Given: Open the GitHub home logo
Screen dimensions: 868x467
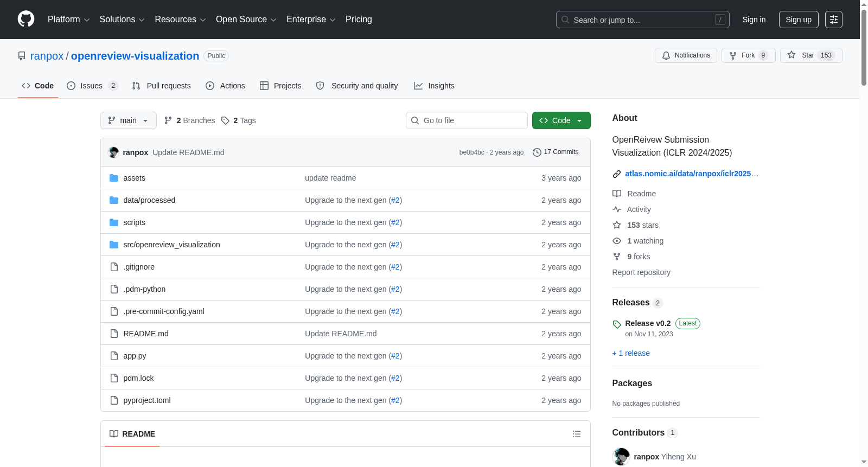Looking at the screenshot, I should [26, 19].
